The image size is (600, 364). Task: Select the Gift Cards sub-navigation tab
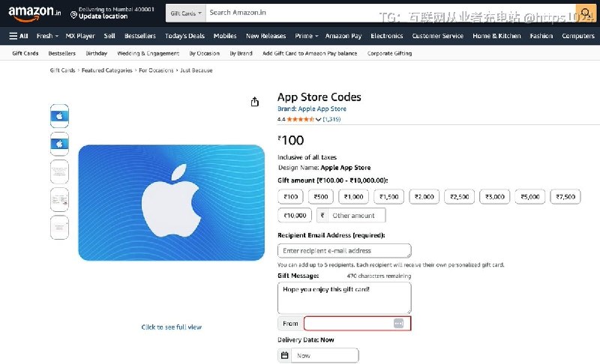pyautogui.click(x=25, y=53)
